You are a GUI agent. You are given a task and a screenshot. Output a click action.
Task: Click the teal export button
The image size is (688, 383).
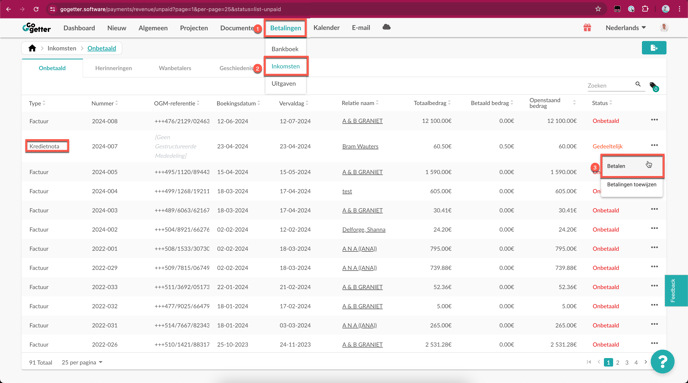click(x=654, y=48)
